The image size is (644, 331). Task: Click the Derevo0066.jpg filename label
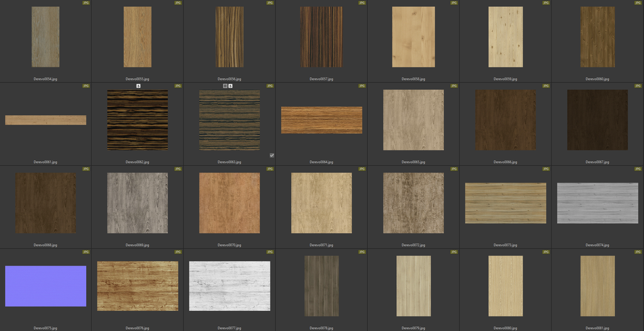click(x=505, y=162)
